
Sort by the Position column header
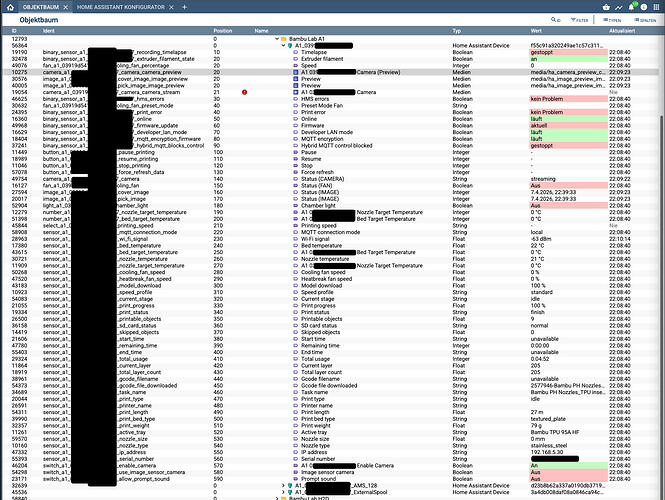223,31
